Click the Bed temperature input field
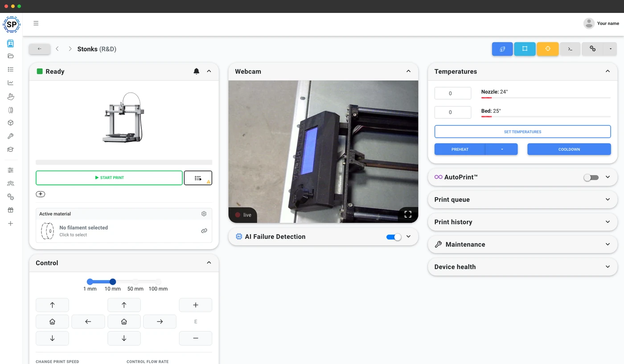This screenshot has width=624, height=364. click(453, 112)
